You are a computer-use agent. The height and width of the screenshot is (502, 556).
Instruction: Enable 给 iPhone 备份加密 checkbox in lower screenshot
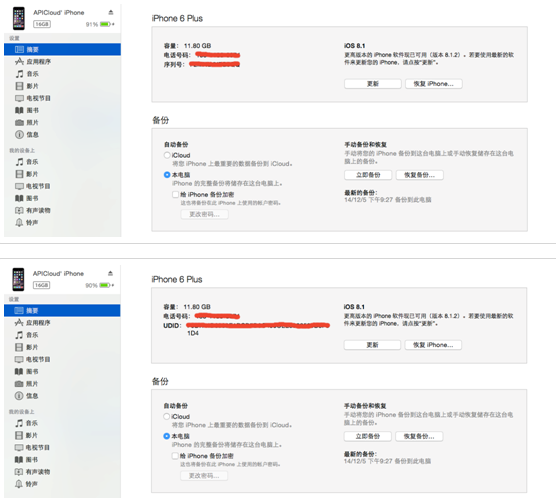(175, 456)
